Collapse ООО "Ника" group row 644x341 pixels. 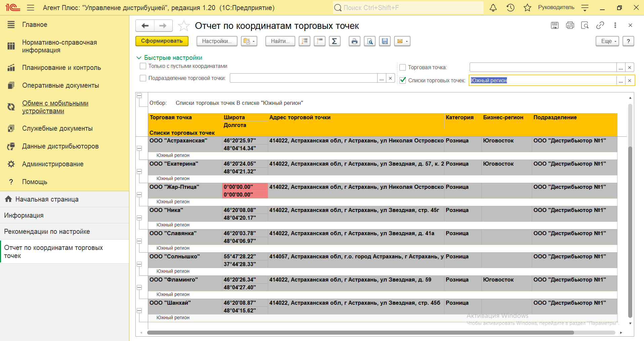point(139,218)
